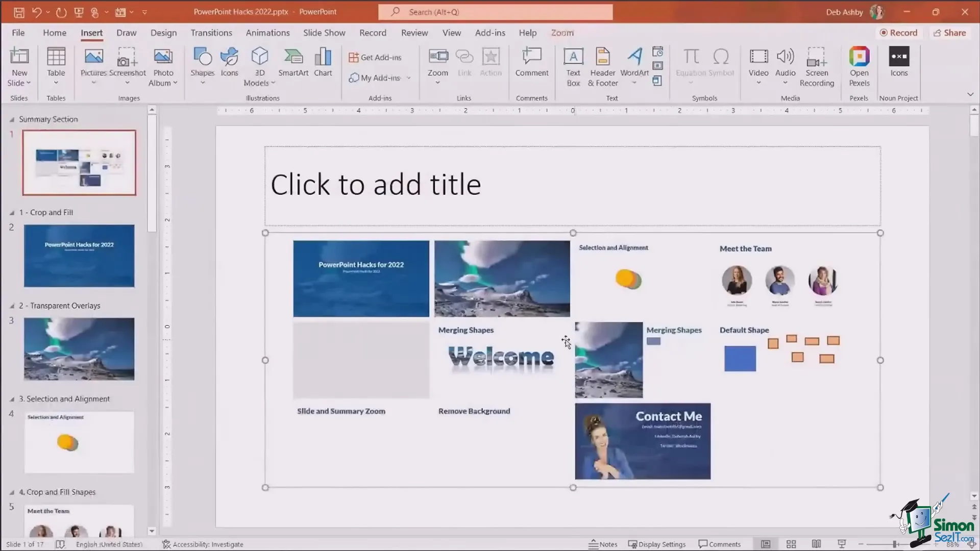The image size is (980, 551).
Task: Insert WordArt
Action: pyautogui.click(x=634, y=66)
